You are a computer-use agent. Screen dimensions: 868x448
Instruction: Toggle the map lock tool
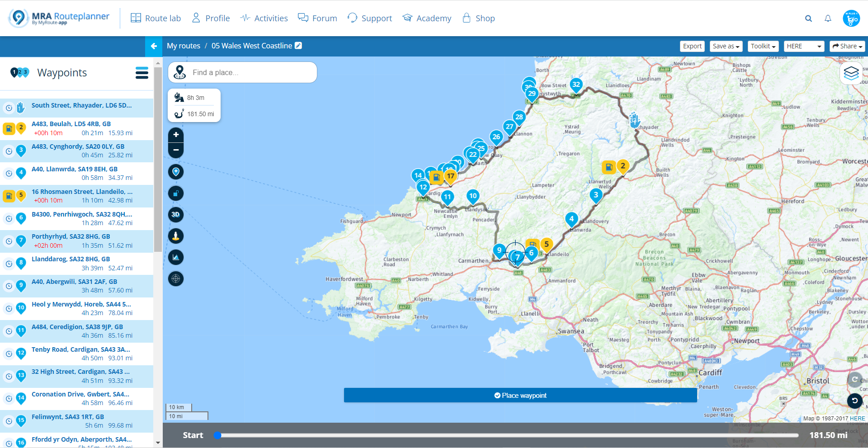pyautogui.click(x=176, y=193)
